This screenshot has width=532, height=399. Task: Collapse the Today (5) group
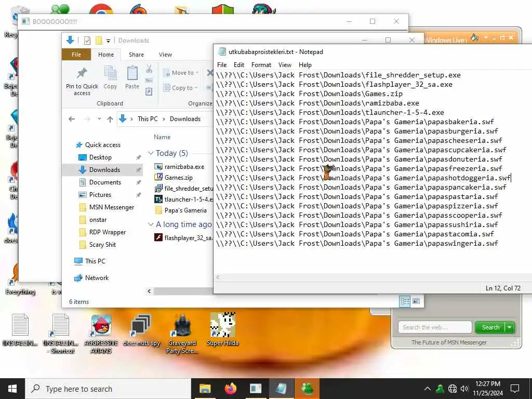151,153
